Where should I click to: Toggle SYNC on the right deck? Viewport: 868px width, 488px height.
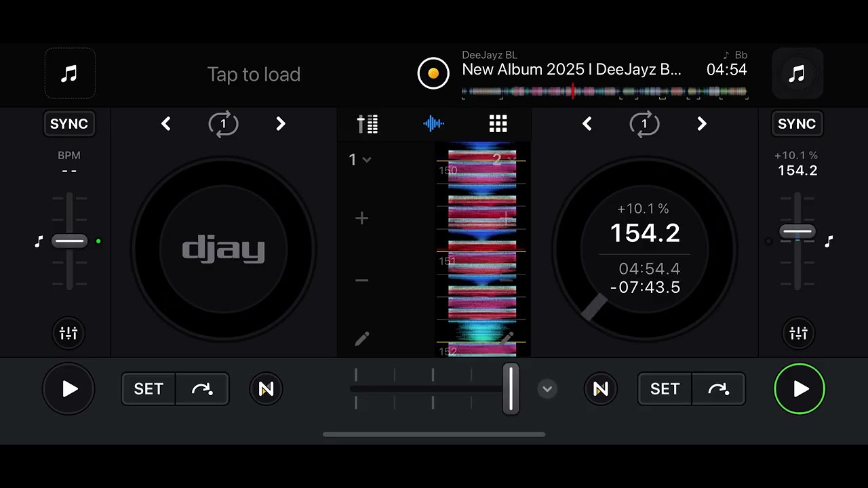tap(797, 124)
